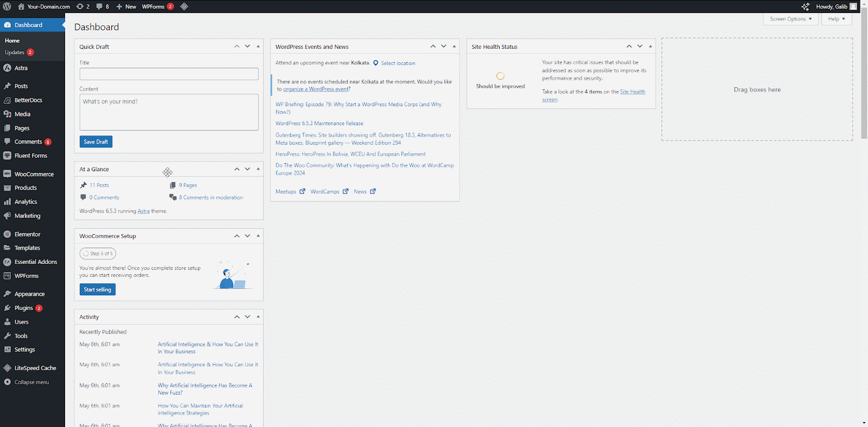Viewport: 868px width, 427px height.
Task: Click the Tools wrench icon
Action: pos(7,336)
